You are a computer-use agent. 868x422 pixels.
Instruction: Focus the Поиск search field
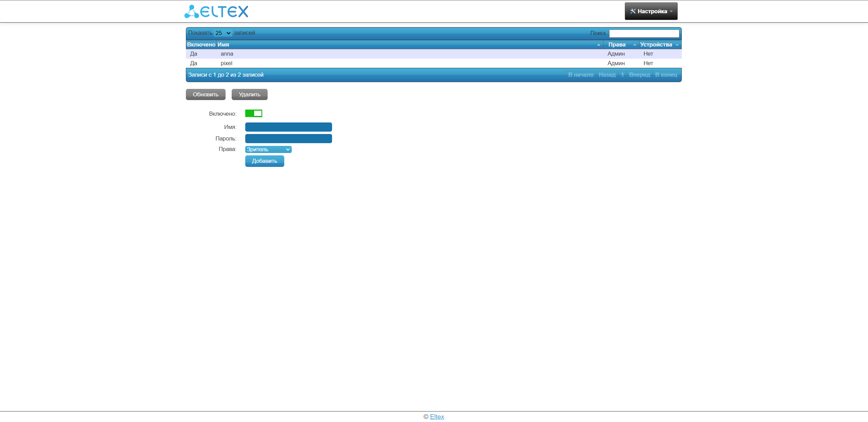click(x=644, y=33)
